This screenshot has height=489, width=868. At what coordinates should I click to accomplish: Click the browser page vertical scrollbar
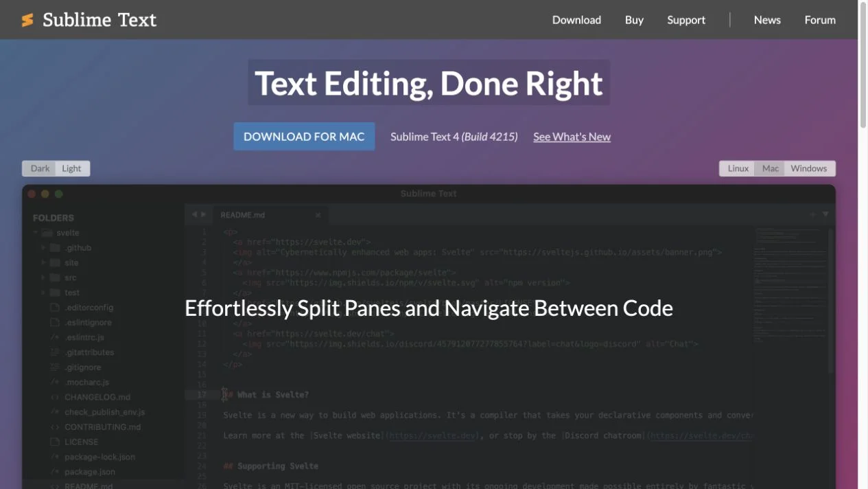[x=863, y=65]
